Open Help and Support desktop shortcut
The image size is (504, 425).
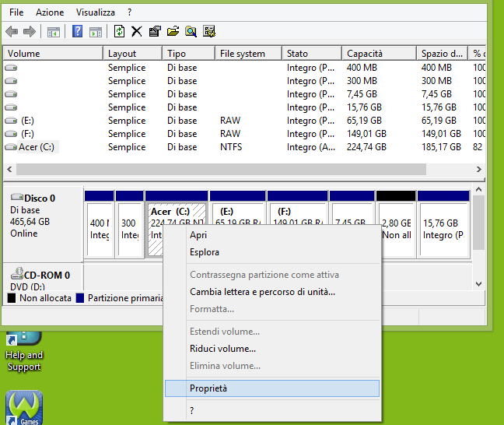24,350
